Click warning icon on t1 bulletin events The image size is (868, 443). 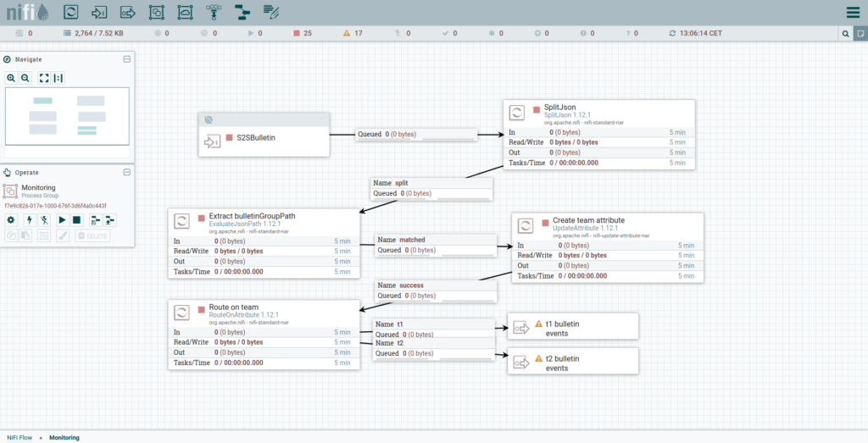tap(538, 324)
